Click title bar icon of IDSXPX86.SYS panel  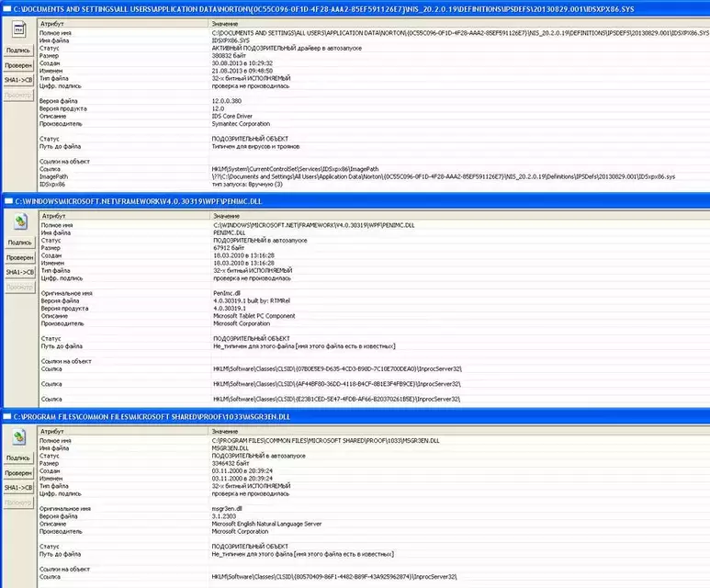[6, 8]
